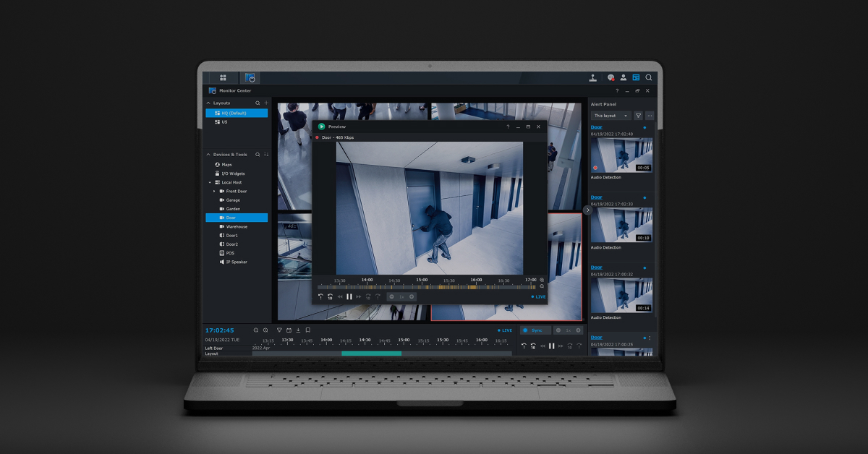Click the Alert Panel more options button
868x454 pixels.
[x=650, y=116]
